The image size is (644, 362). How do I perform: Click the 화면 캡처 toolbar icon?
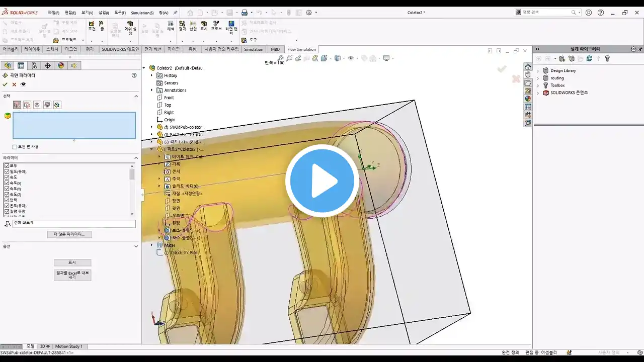pyautogui.click(x=231, y=28)
